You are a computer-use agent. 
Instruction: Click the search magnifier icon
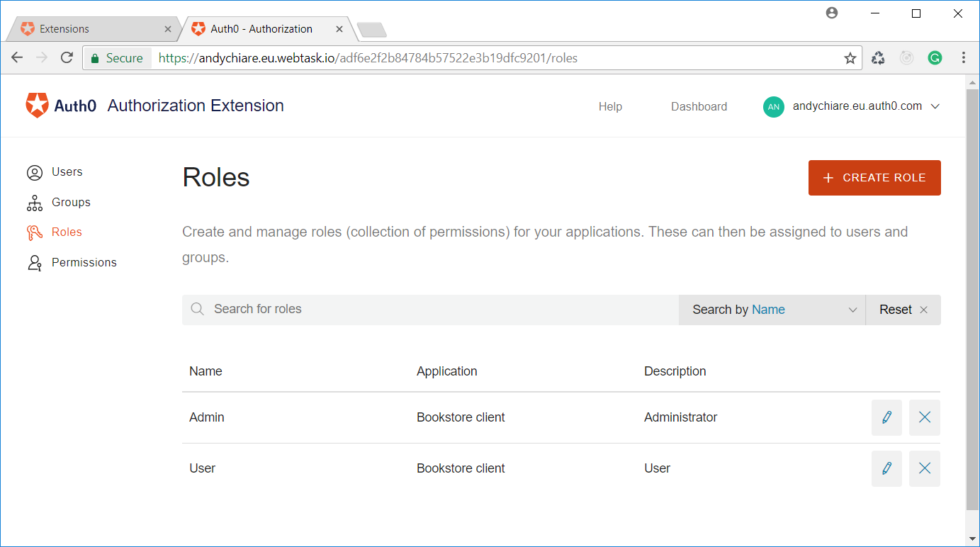point(198,309)
